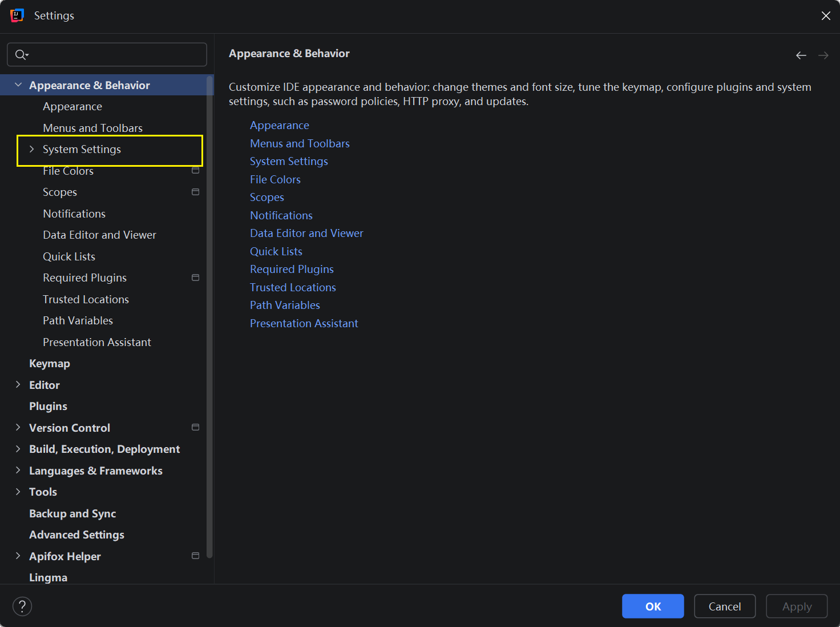The height and width of the screenshot is (627, 840).
Task: Expand the Tools settings category
Action: (18, 492)
